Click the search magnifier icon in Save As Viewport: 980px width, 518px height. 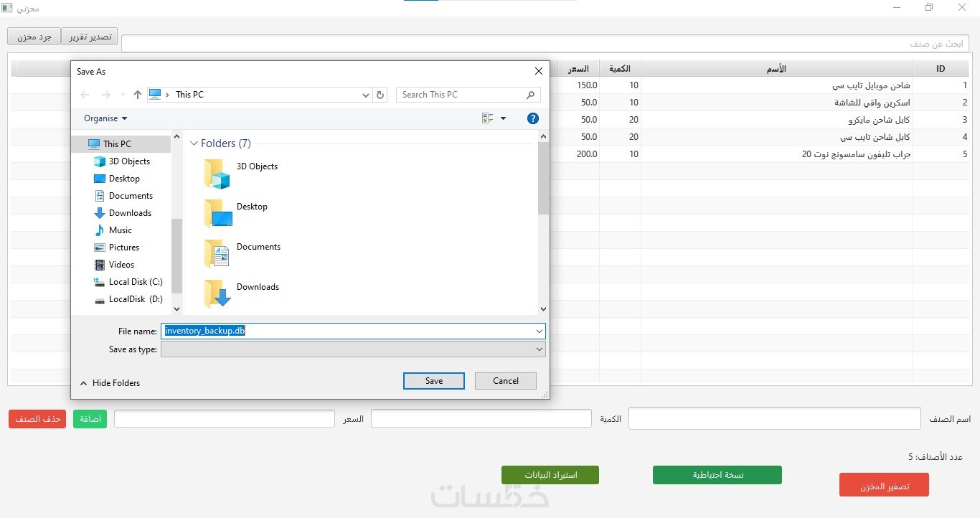531,95
